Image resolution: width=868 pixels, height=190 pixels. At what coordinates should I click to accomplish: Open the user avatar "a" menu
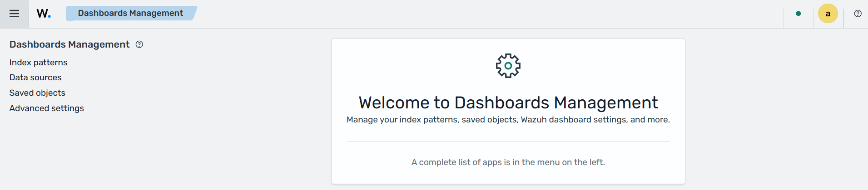coord(828,14)
